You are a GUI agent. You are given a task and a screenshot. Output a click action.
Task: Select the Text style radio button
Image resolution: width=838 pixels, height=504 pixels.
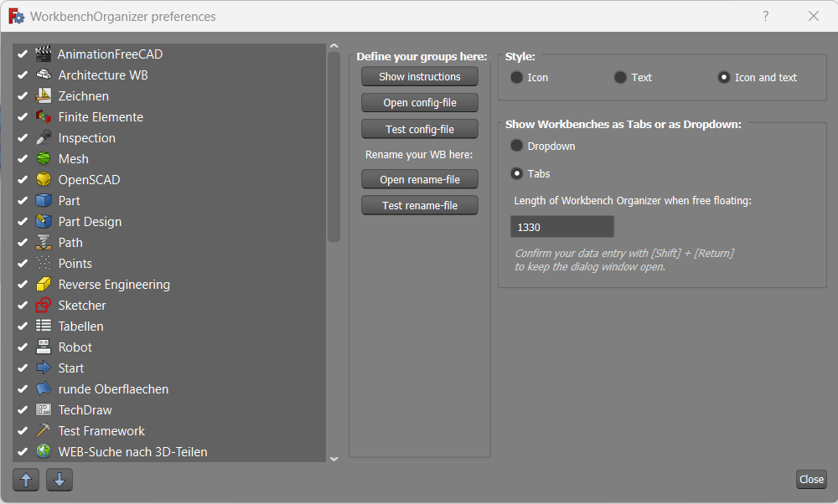620,77
